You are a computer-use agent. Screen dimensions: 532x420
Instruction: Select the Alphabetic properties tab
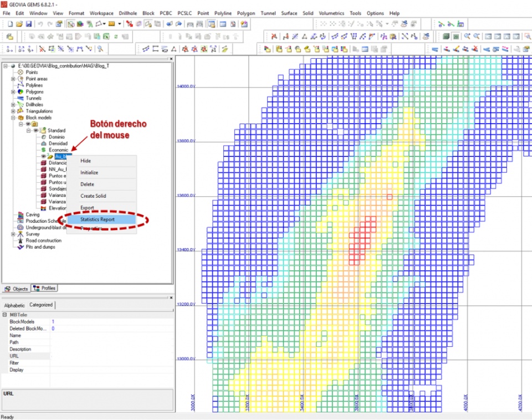[14, 305]
